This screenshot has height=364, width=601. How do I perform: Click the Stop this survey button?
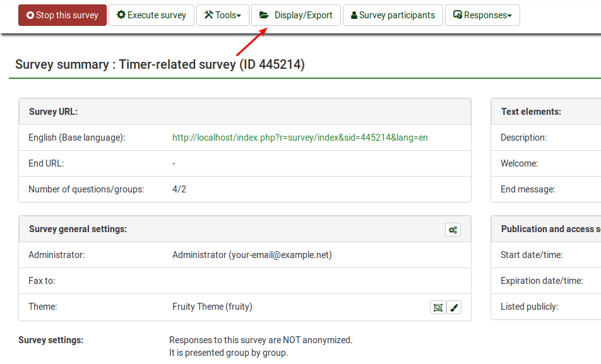(62, 15)
